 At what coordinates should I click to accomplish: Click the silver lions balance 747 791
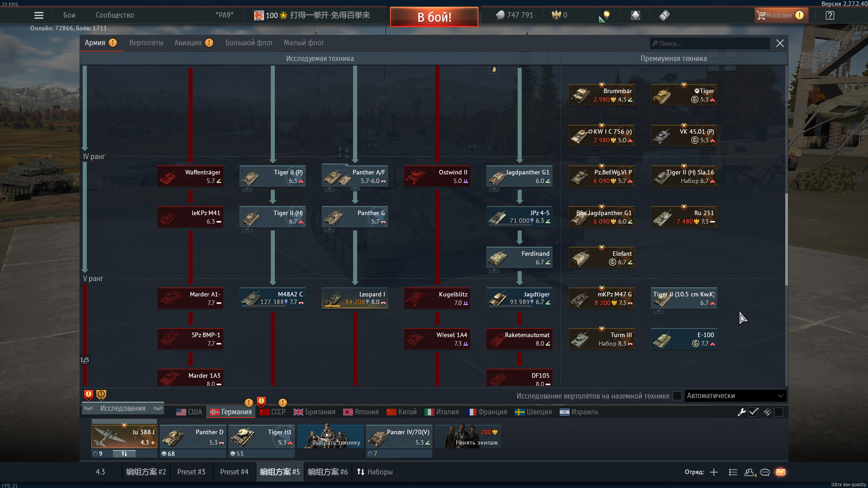(514, 15)
